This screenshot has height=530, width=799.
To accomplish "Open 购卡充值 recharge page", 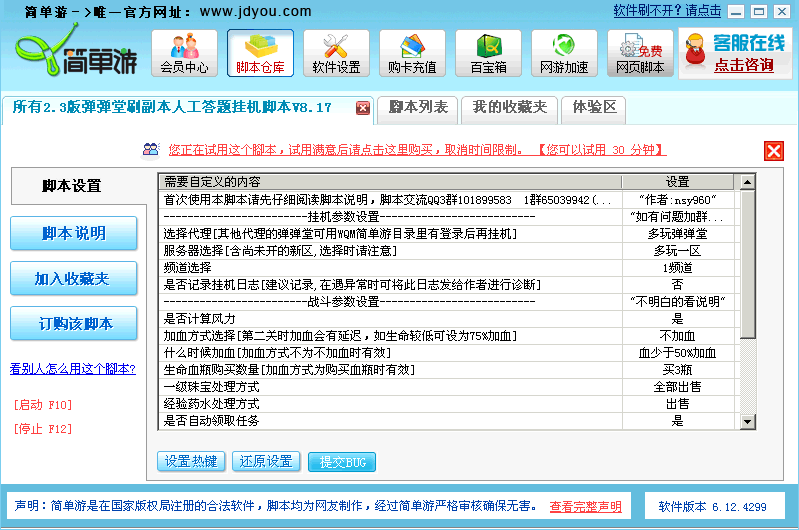I will point(412,53).
